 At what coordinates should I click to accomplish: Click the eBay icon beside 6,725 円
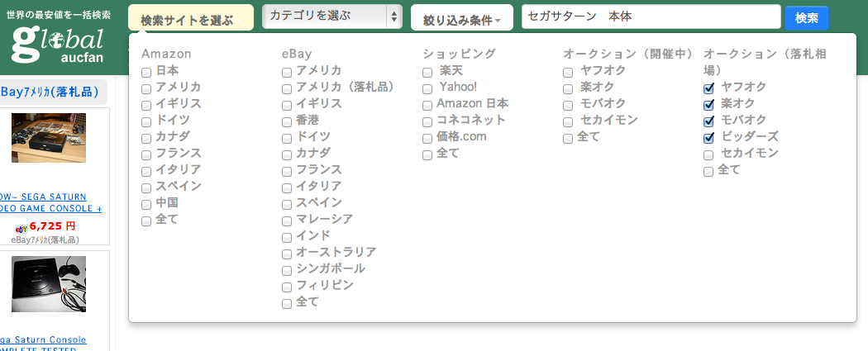coord(22,228)
